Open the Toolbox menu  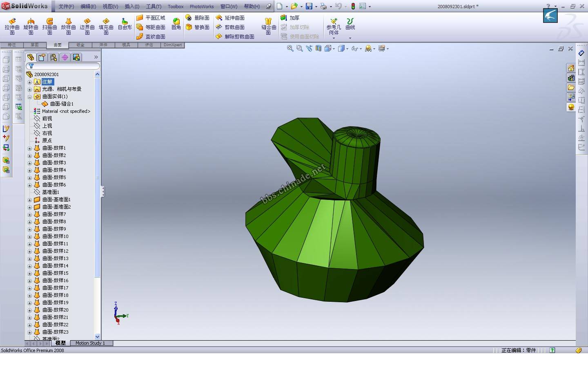point(176,6)
